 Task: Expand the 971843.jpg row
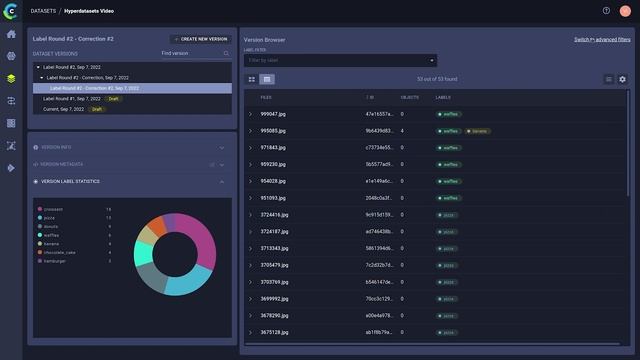251,148
